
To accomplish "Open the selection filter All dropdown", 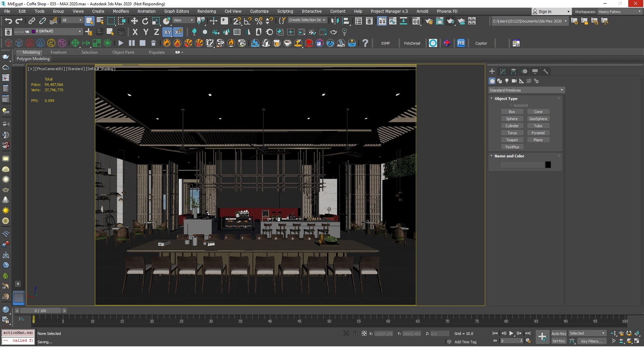I will click(72, 20).
